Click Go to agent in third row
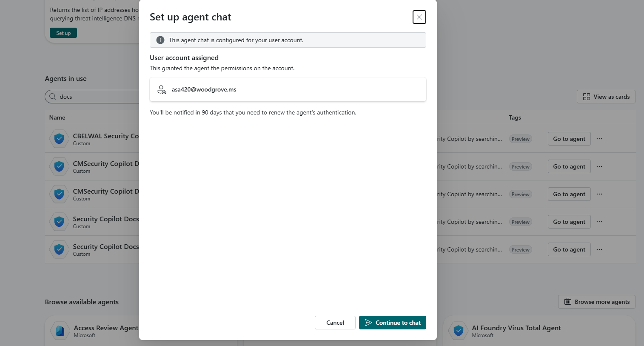 569,194
